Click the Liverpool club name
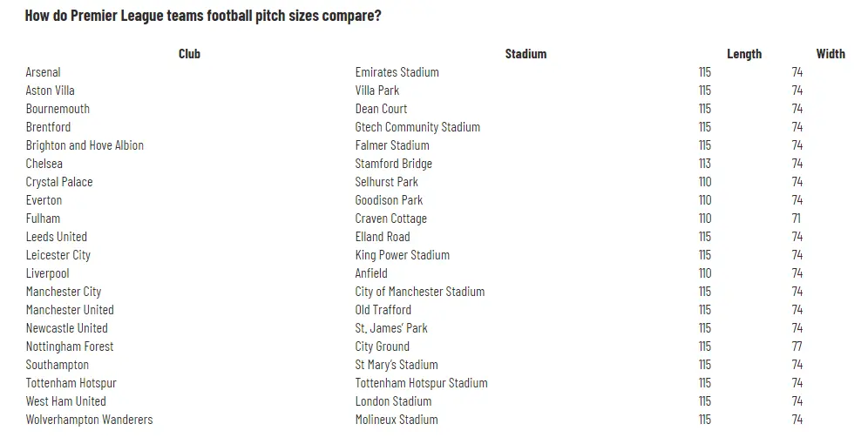 (x=47, y=273)
